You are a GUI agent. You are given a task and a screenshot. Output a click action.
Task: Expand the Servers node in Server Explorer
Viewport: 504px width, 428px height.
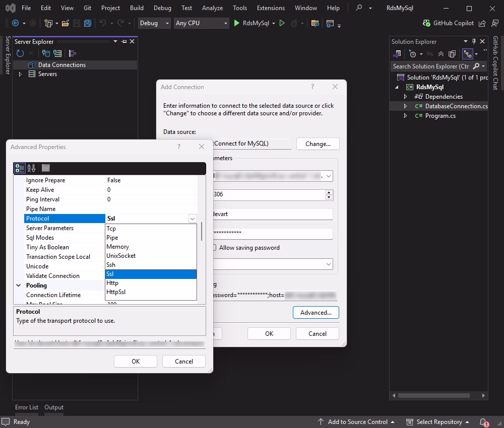[19, 74]
